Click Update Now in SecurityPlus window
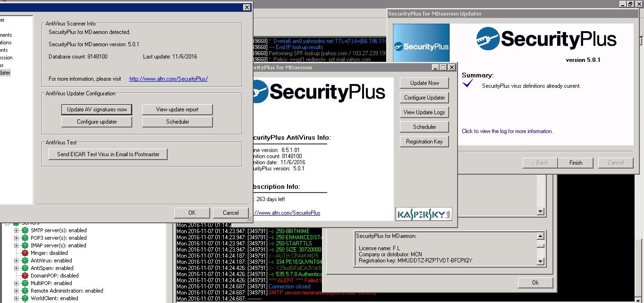 (424, 83)
